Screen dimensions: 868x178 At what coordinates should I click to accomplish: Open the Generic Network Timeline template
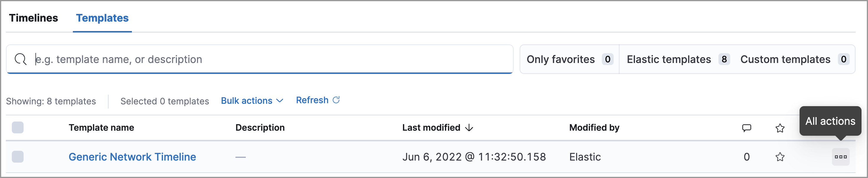click(x=132, y=157)
